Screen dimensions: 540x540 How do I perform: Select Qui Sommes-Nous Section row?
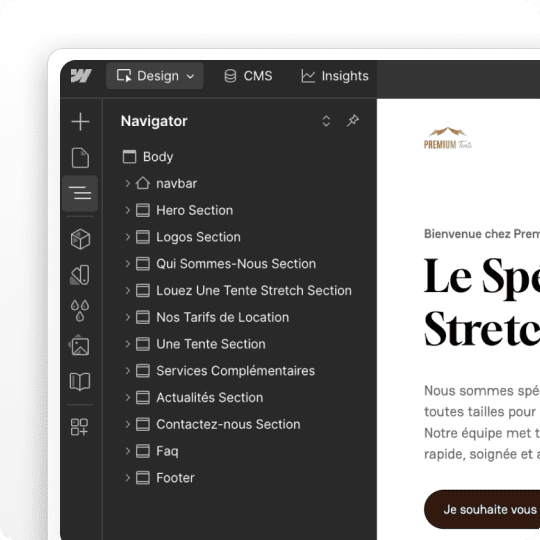[x=236, y=264]
